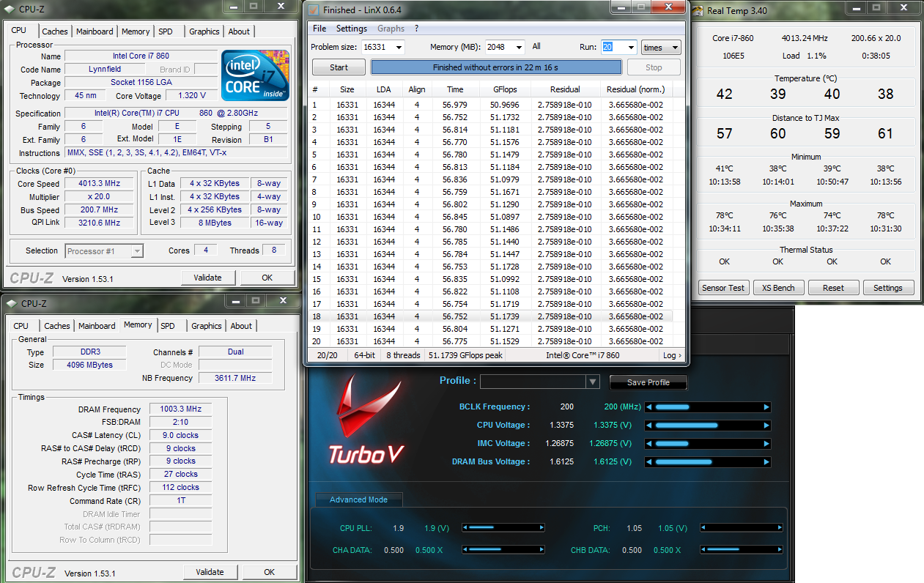The width and height of the screenshot is (924, 583).
Task: Click the LinX title bar app icon
Action: tap(314, 10)
